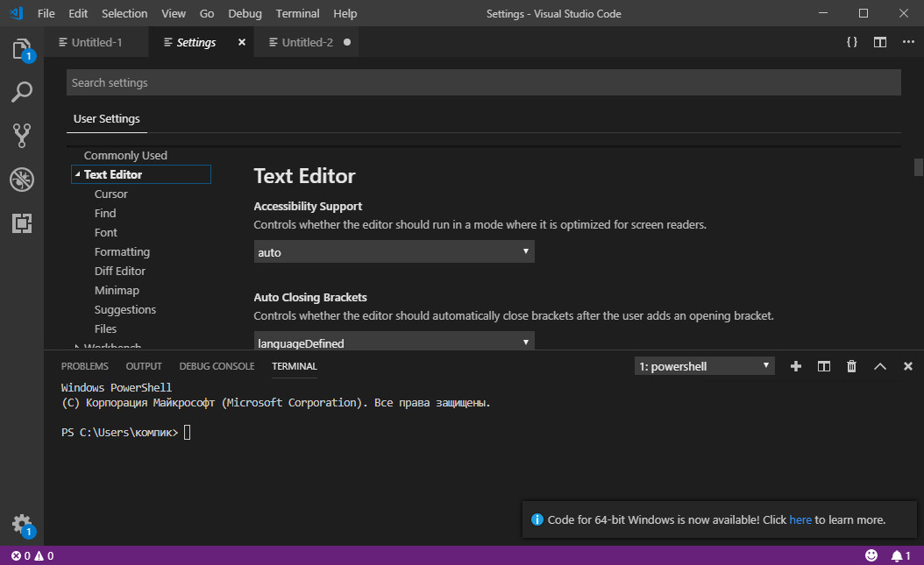Click the PowerShell prompt in terminal
The width and height of the screenshot is (924, 565).
pos(119,433)
